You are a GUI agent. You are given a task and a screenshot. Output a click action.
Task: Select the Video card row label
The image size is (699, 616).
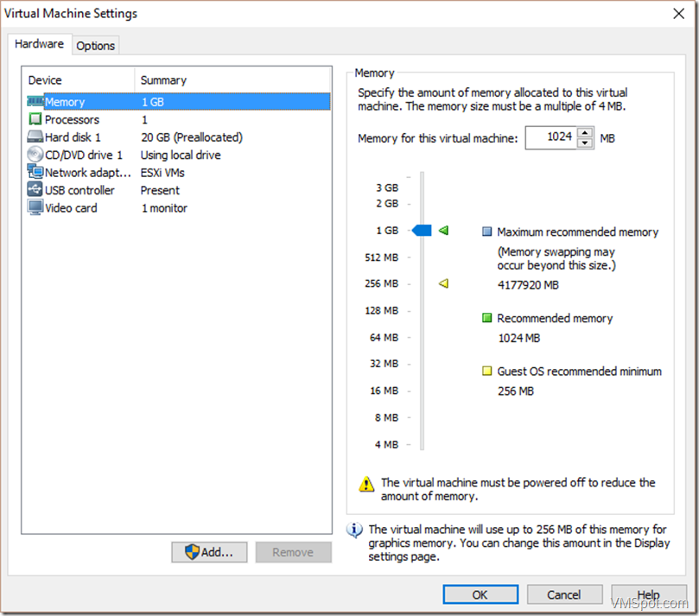(71, 208)
